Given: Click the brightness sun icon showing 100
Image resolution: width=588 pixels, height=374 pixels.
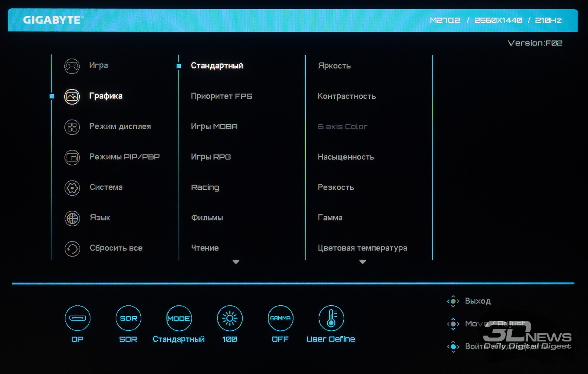Looking at the screenshot, I should (230, 318).
